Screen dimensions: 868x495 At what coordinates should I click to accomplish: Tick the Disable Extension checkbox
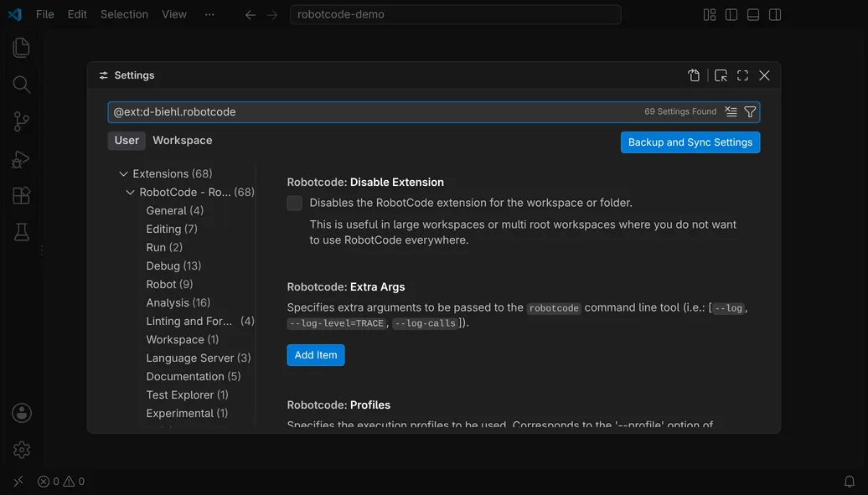pos(295,204)
